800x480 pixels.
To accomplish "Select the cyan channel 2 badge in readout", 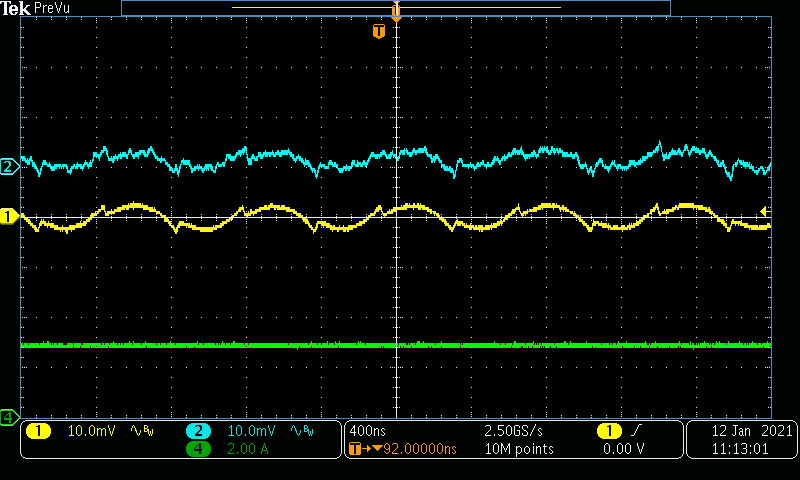I will point(198,431).
